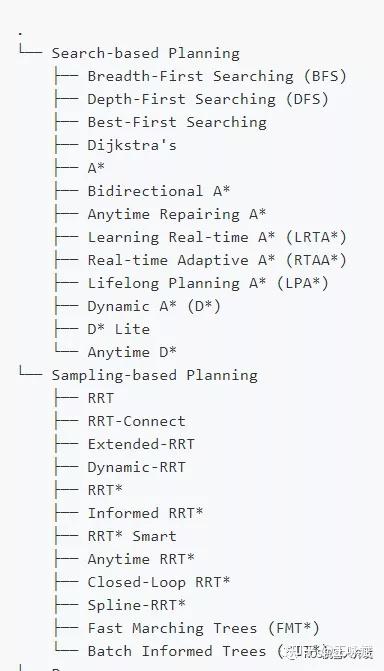This screenshot has width=384, height=671.
Task: Select the RRT* Smart item
Action: point(132,536)
